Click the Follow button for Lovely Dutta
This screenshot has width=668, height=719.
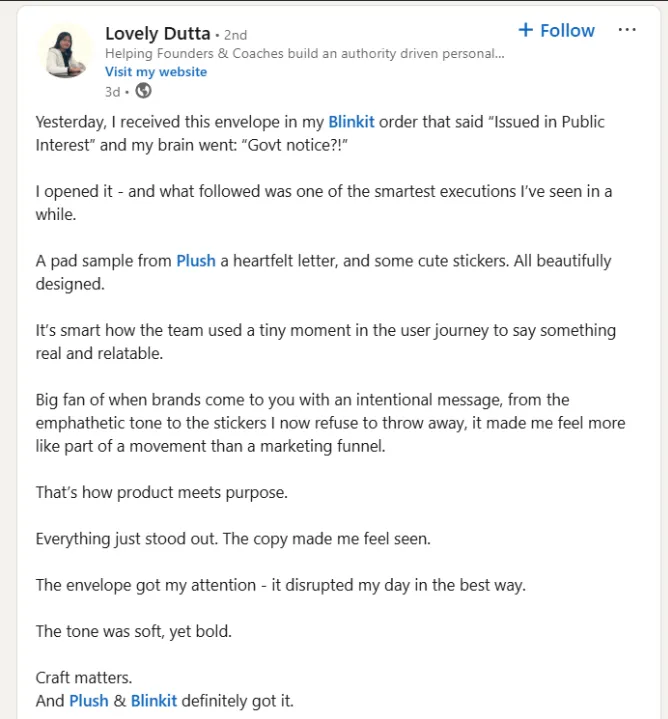point(556,30)
